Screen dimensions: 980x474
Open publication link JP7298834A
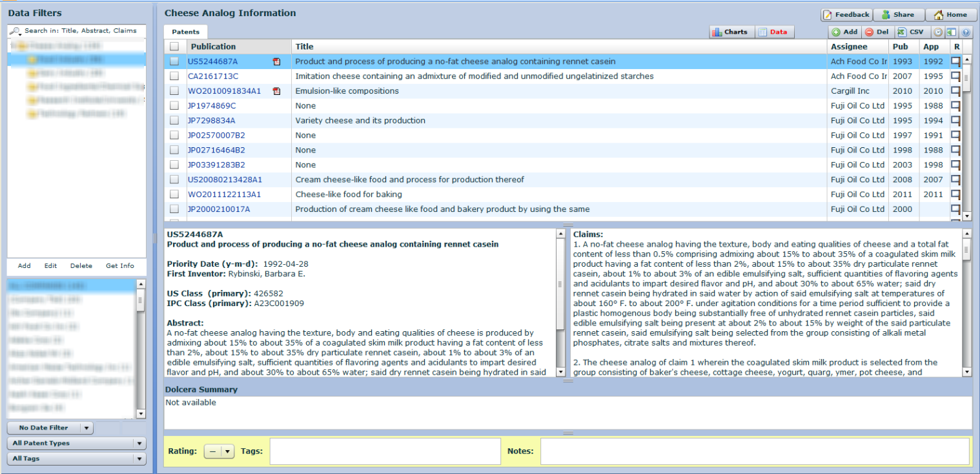[211, 121]
